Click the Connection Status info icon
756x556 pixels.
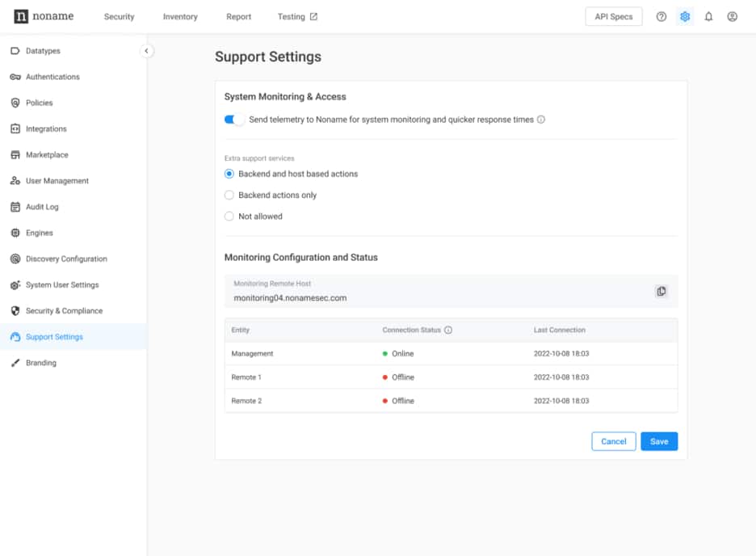pos(448,330)
